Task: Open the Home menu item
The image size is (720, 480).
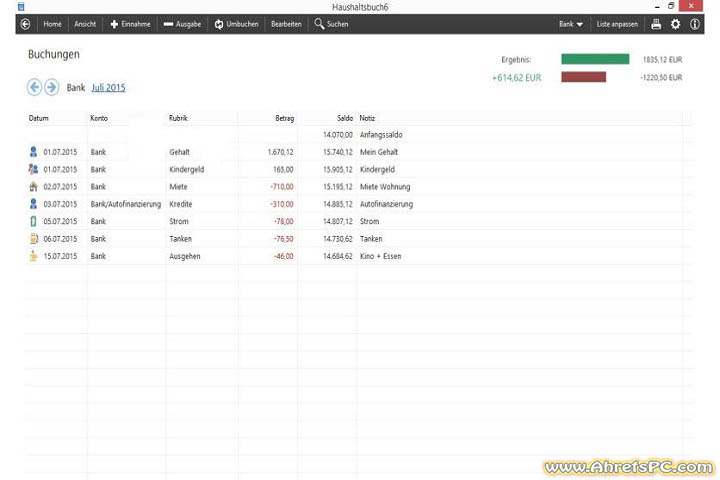Action: [x=52, y=24]
